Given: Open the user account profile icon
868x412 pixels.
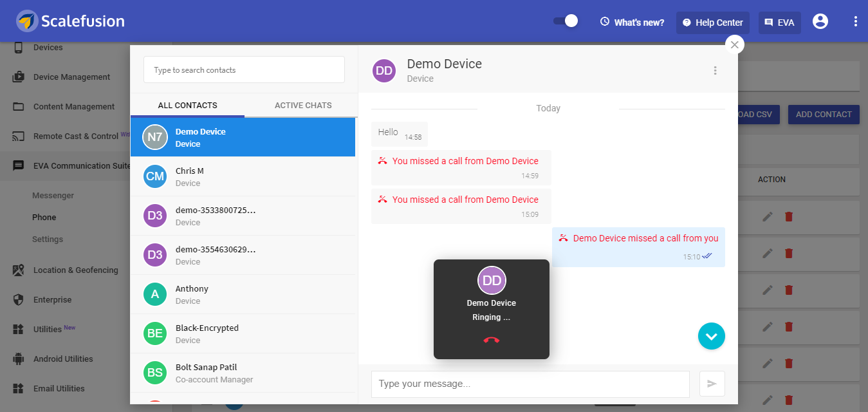Looking at the screenshot, I should pyautogui.click(x=820, y=21).
